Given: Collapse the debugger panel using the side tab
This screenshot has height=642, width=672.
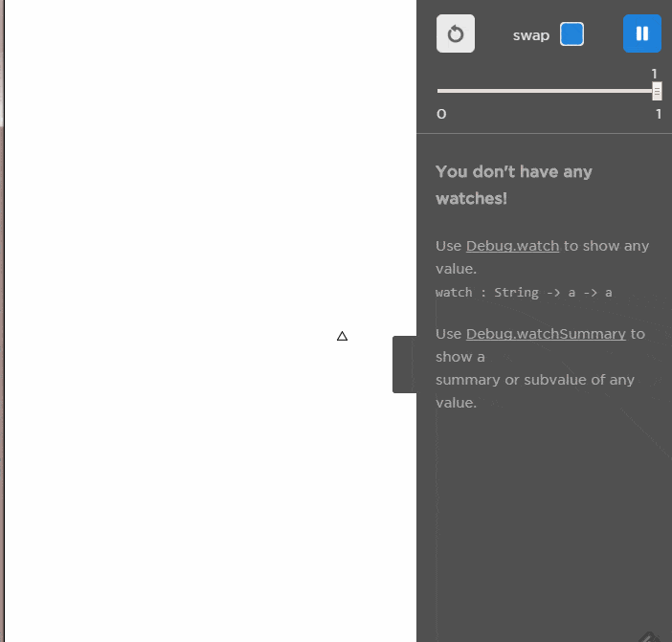Looking at the screenshot, I should tap(404, 364).
